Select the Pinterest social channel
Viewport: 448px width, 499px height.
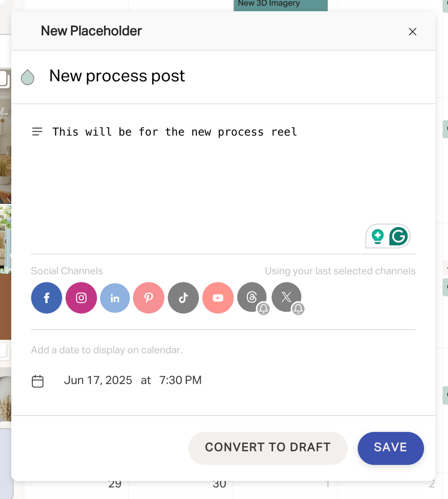[x=149, y=298]
